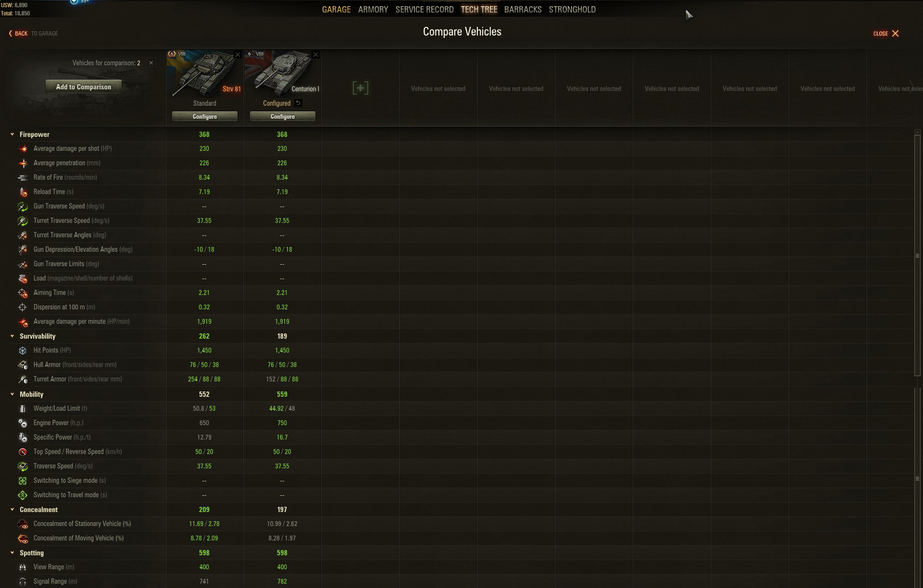
Task: Configure the Strv 81 vehicle
Action: [204, 117]
